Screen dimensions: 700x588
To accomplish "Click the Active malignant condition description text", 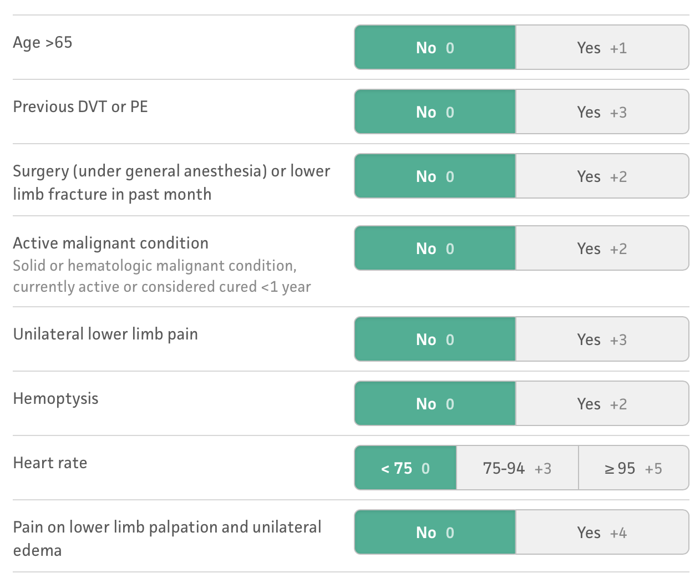I will pos(161,276).
